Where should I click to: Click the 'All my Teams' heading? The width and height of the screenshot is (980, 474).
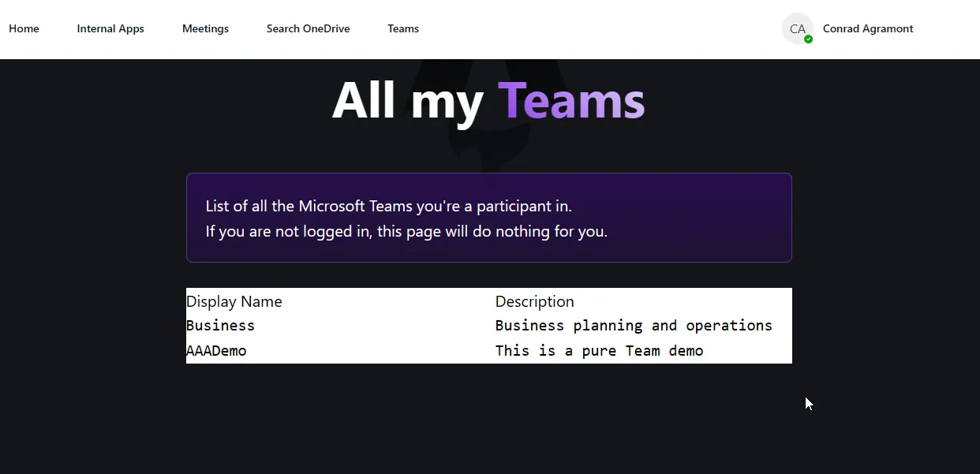coord(488,100)
